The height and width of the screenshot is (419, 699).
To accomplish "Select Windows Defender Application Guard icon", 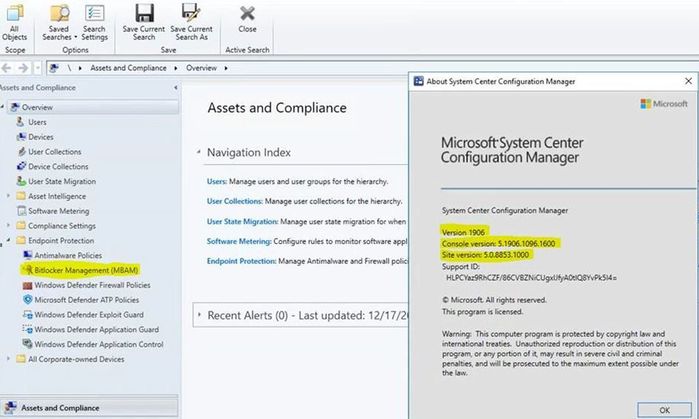I will 28,329.
